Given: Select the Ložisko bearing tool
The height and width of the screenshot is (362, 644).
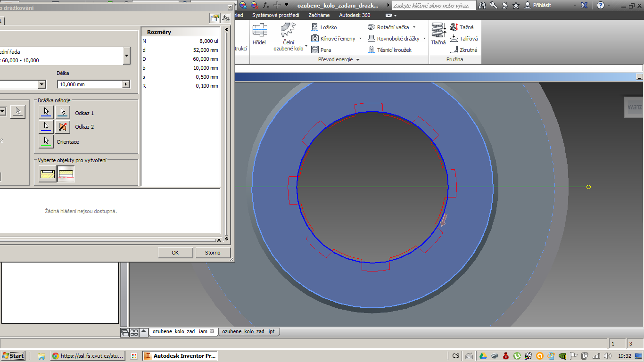Looking at the screenshot, I should coord(324,27).
